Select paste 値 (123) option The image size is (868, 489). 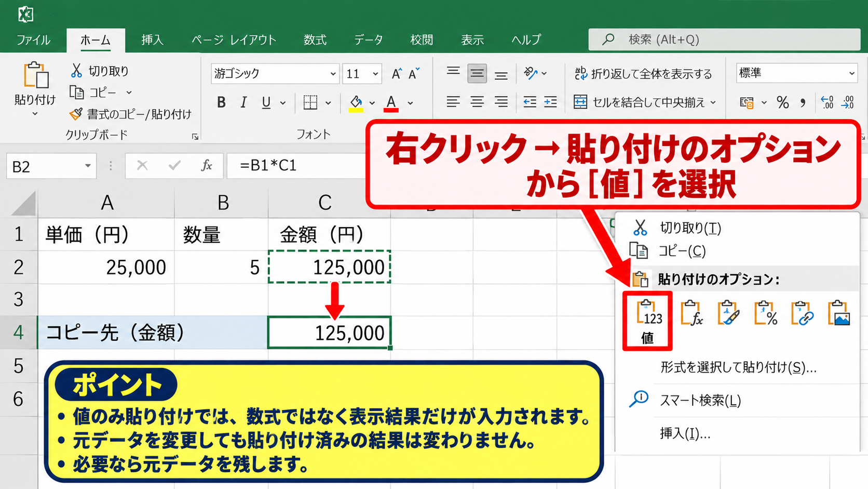tap(647, 321)
